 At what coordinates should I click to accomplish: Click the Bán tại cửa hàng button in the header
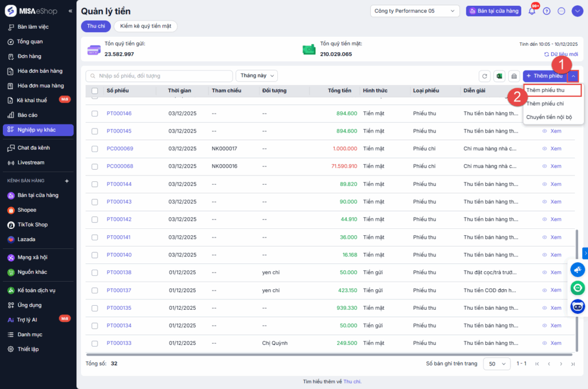point(493,11)
